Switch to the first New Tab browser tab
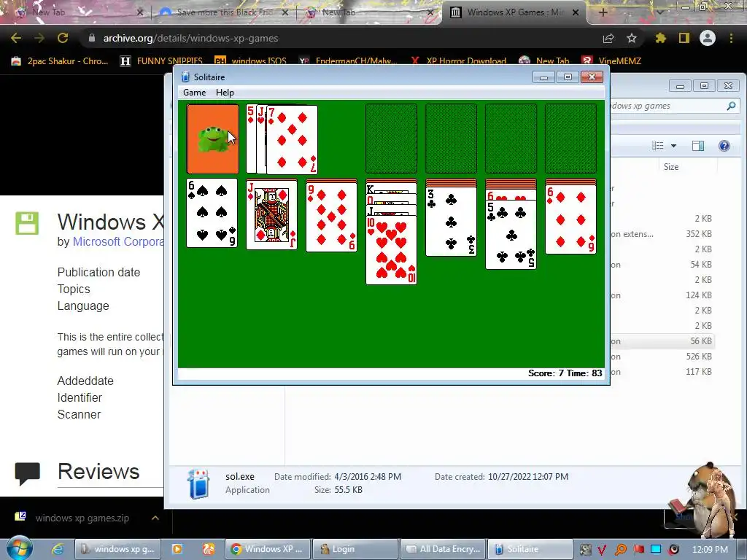 click(79, 12)
